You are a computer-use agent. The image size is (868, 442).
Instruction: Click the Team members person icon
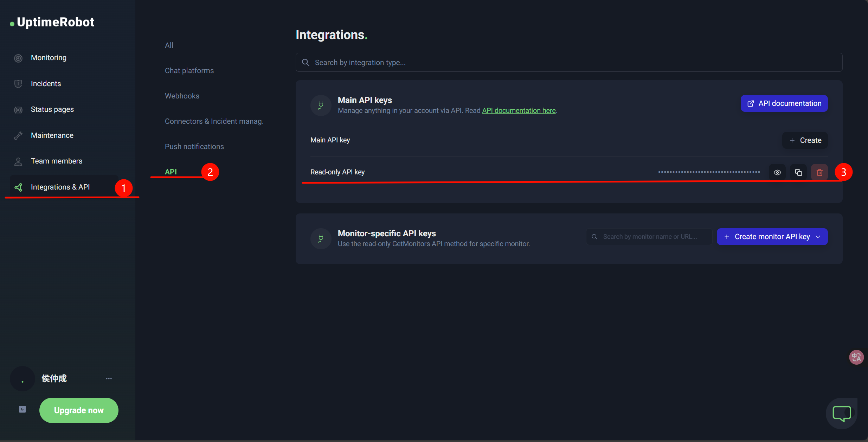click(x=18, y=161)
